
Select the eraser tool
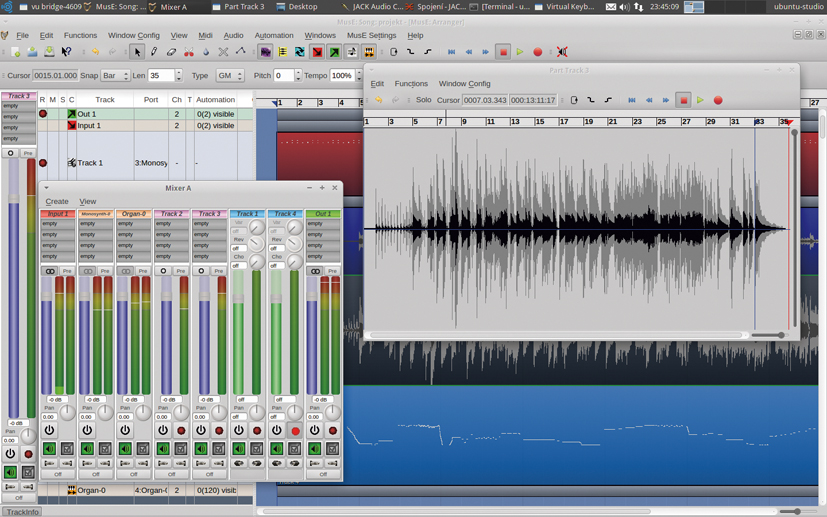[171, 52]
